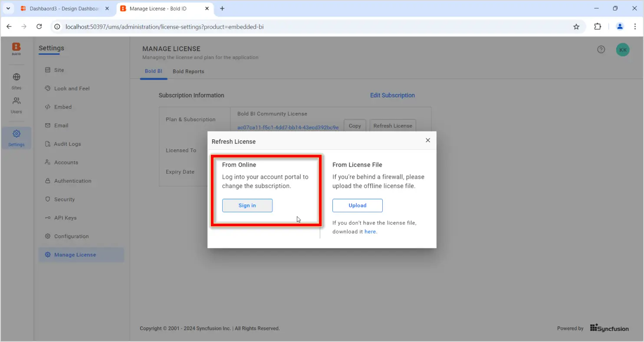644x342 pixels.
Task: Open Sites from the left sidebar
Action: (16, 81)
